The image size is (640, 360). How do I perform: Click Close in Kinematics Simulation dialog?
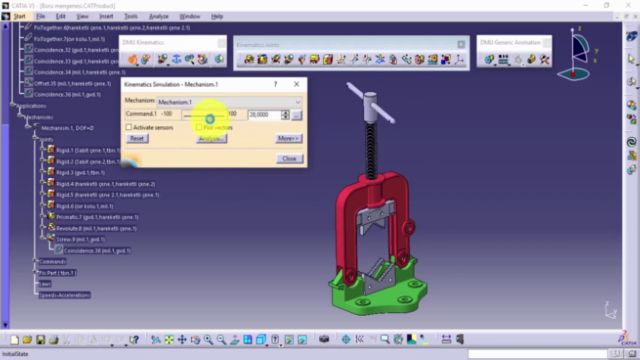click(289, 158)
